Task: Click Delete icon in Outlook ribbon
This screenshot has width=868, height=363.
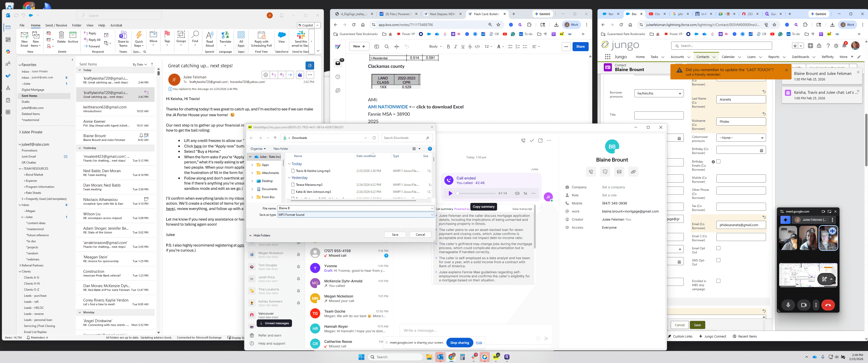Action: pos(61,37)
